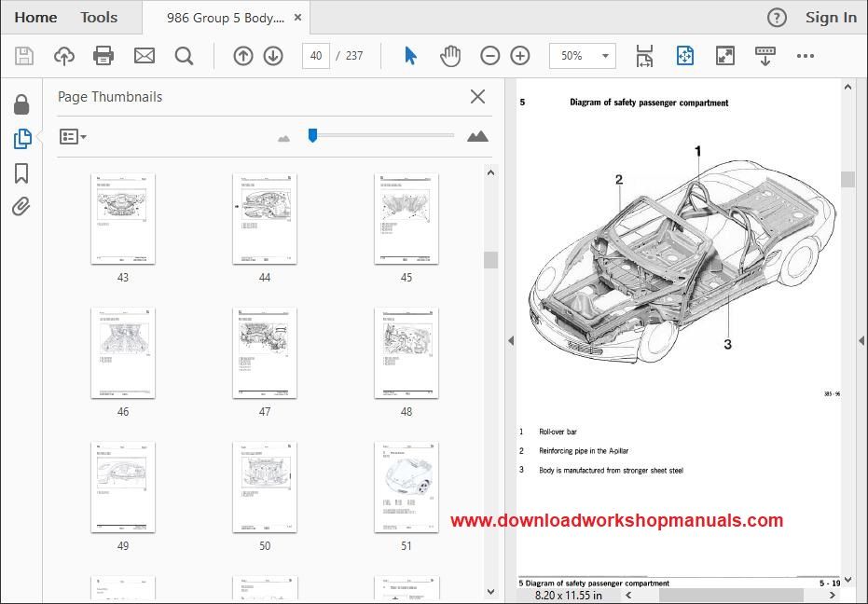Enable scrolling fit-width page view
The height and width of the screenshot is (604, 868).
(644, 56)
